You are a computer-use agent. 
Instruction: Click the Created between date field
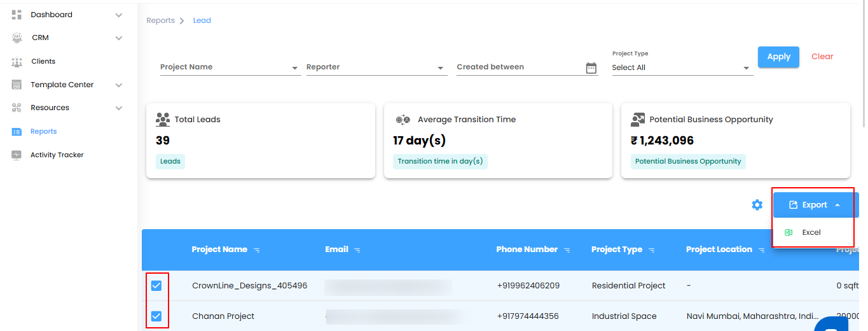pyautogui.click(x=518, y=67)
